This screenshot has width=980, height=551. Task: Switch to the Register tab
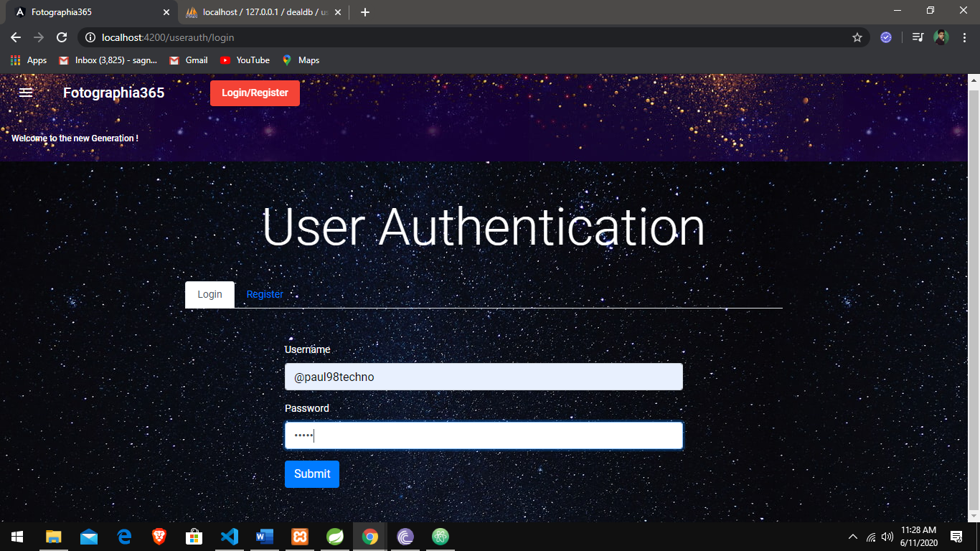point(265,294)
